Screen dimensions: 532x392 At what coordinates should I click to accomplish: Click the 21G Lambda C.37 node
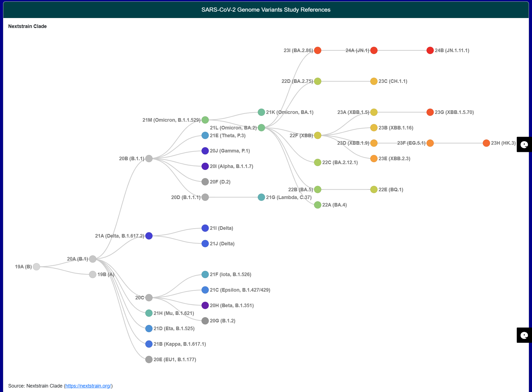click(261, 197)
